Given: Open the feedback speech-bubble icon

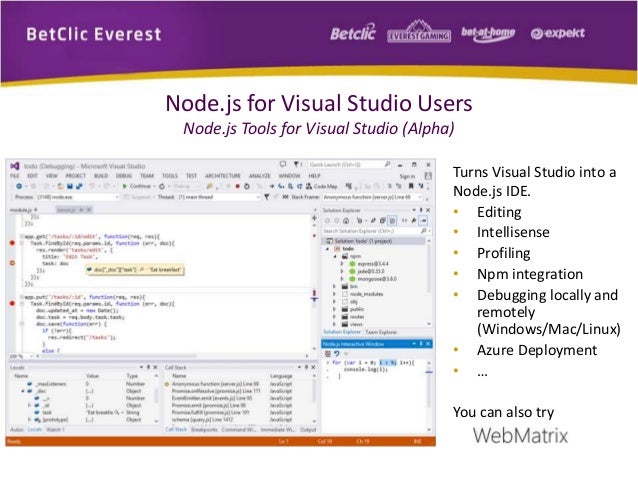Looking at the screenshot, I should [x=283, y=164].
